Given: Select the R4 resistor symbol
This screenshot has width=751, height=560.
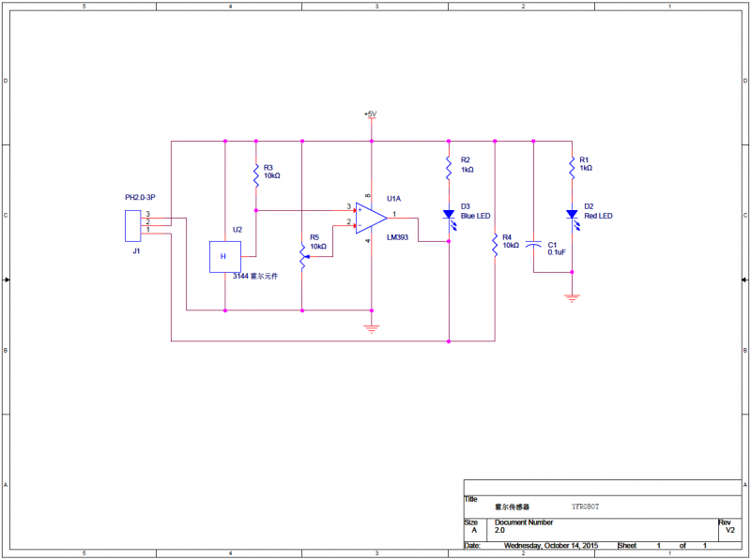Looking at the screenshot, I should tap(495, 245).
